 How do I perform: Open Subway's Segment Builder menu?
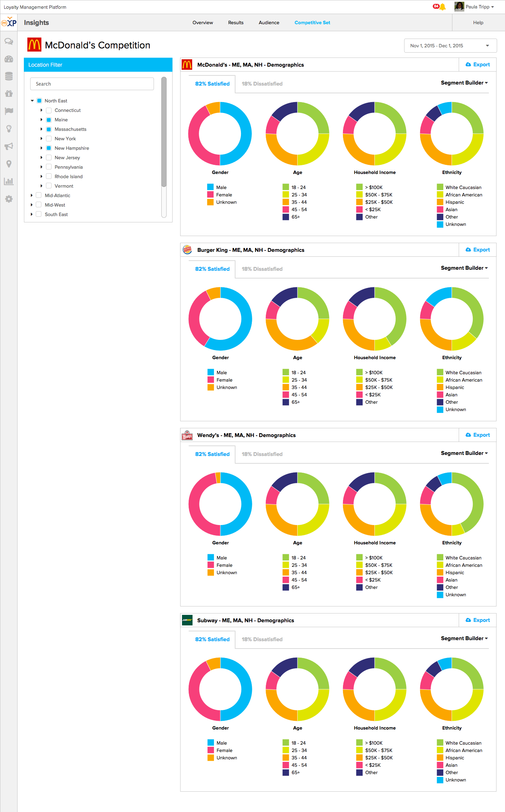tap(464, 638)
